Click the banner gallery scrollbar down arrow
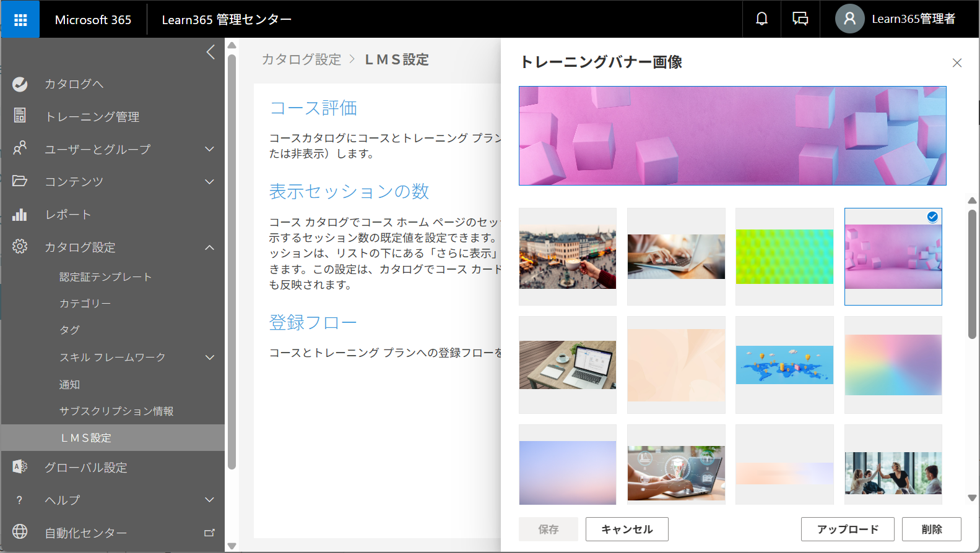980x553 pixels. [972, 497]
